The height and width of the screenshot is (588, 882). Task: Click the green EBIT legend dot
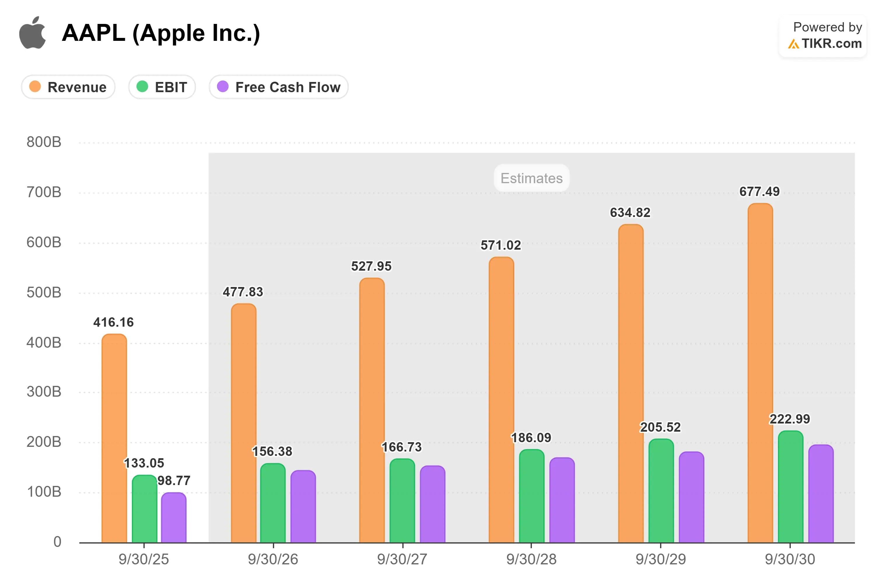(x=142, y=87)
